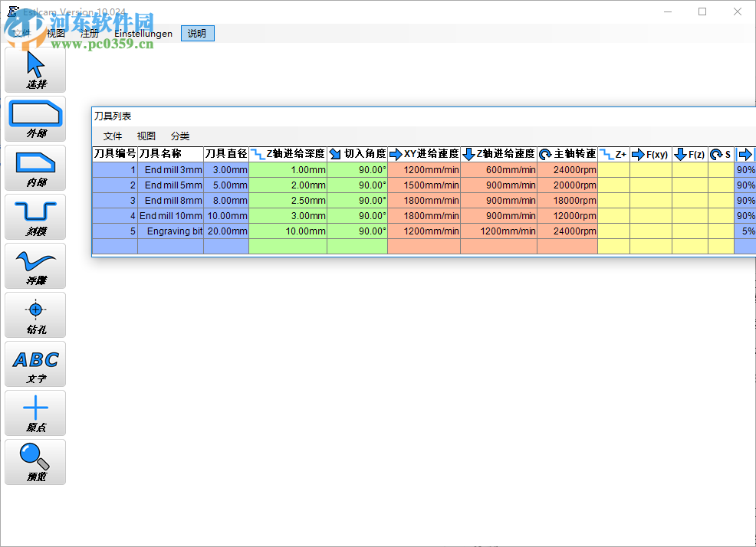Viewport: 756px width, 547px height.
Task: Activate the 内部 inside contour milling tool
Action: click(35, 168)
